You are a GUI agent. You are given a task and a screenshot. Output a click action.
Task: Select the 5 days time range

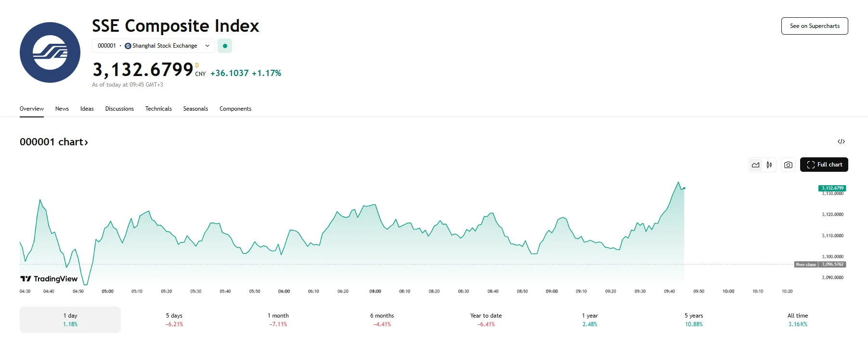click(174, 319)
